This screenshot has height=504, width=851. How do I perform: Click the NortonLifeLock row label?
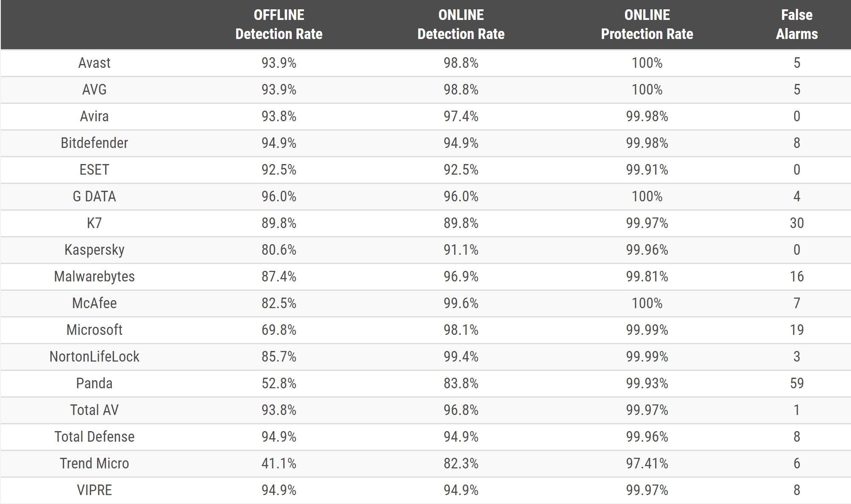coord(94,357)
